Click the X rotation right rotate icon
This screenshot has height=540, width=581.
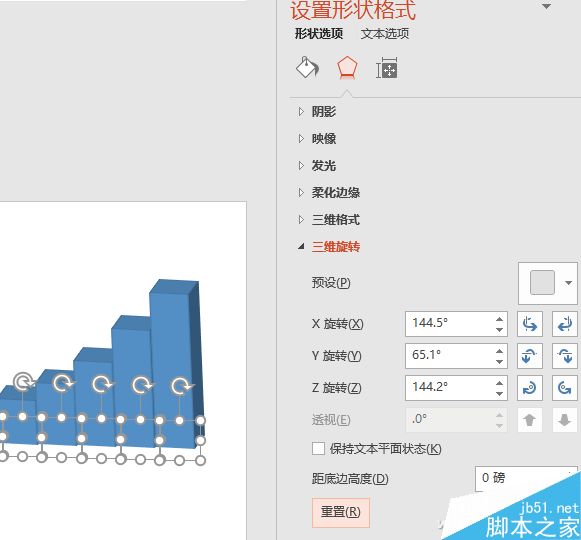point(564,324)
